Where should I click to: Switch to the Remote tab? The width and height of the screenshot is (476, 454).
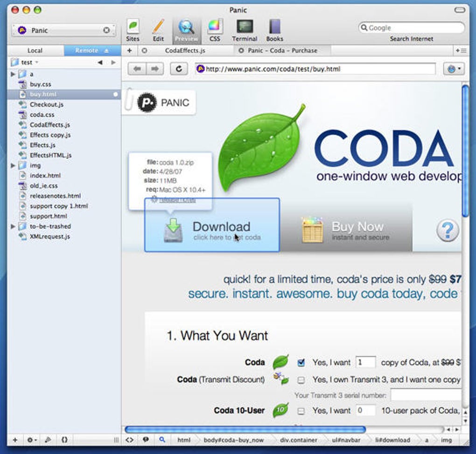tap(92, 50)
